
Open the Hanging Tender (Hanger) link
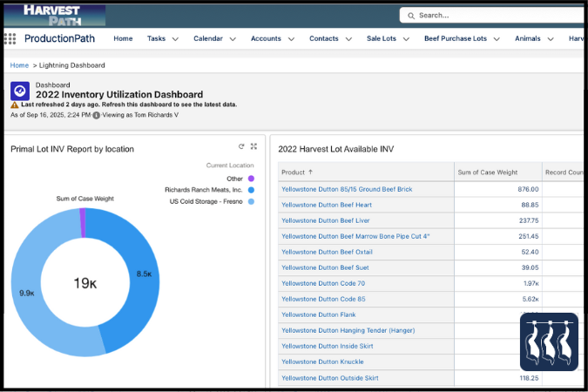(x=348, y=330)
